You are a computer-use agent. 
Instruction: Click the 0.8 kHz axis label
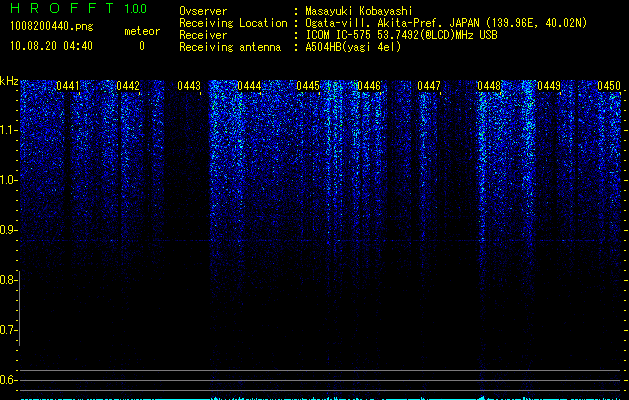click(x=8, y=280)
